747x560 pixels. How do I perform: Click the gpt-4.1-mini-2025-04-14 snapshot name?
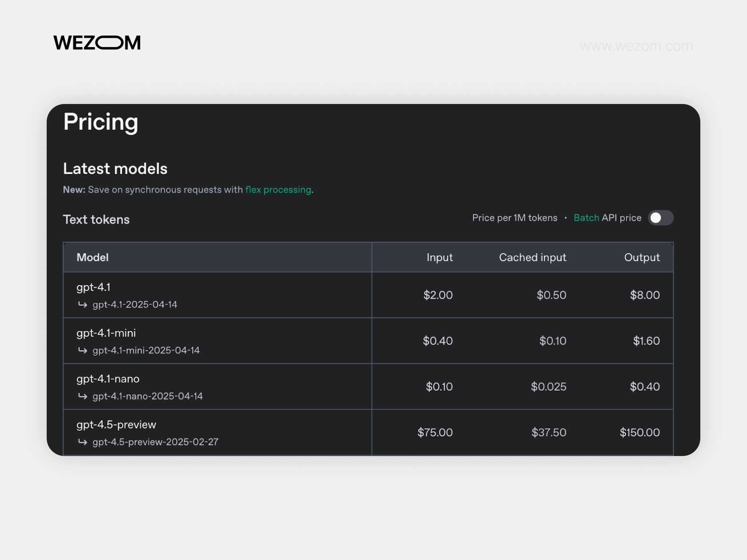click(x=146, y=350)
